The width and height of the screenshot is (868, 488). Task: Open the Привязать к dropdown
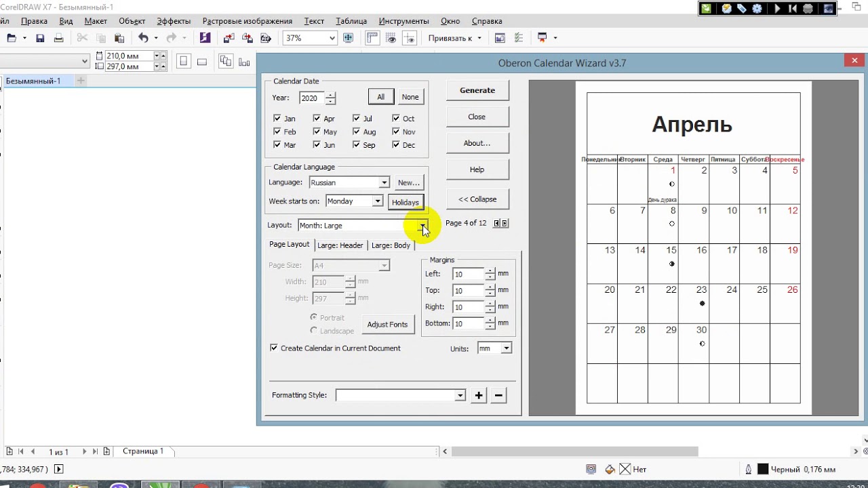point(479,39)
